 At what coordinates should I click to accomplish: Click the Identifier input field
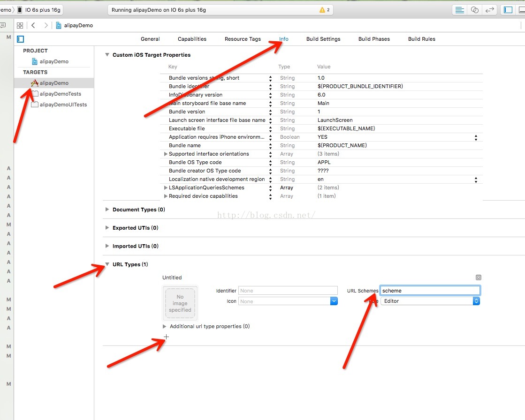288,291
